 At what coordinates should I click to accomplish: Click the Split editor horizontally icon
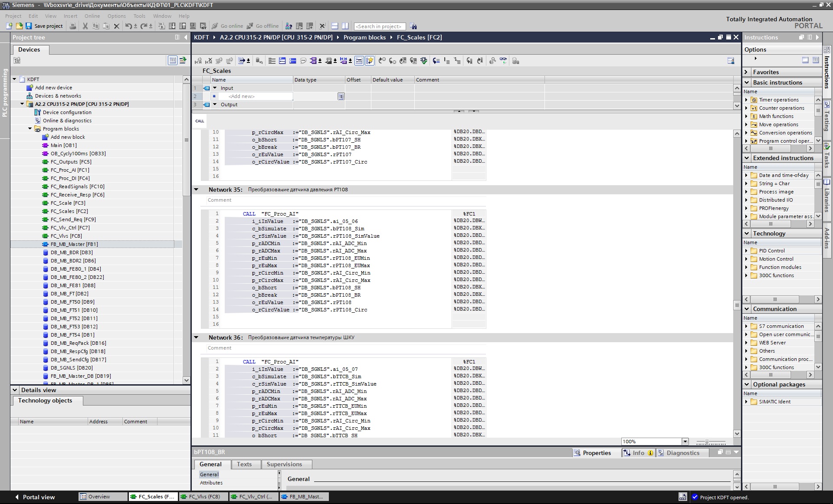point(335,26)
